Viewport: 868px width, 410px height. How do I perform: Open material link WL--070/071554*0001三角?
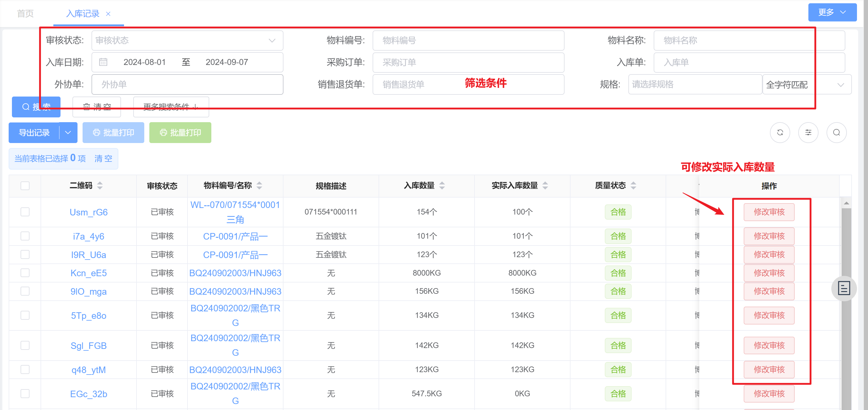(x=235, y=212)
